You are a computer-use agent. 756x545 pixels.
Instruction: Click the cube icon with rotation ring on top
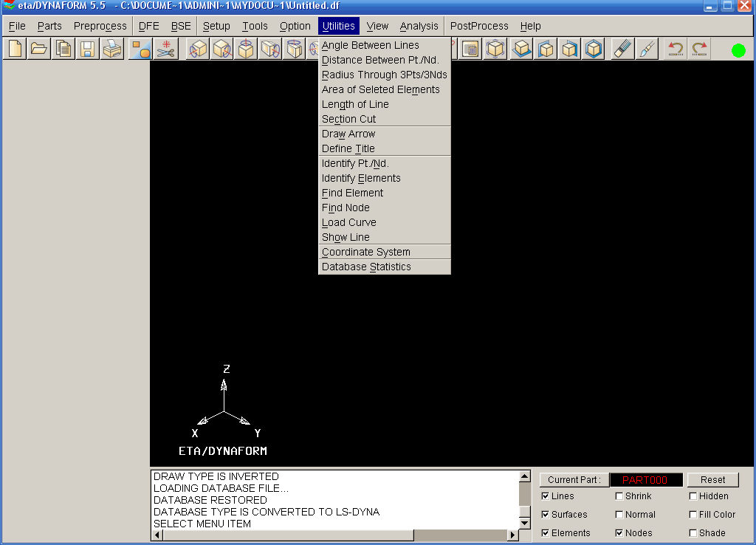coord(246,49)
